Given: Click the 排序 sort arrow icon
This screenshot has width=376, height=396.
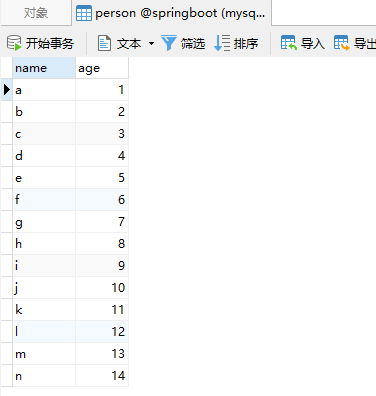Looking at the screenshot, I should point(222,43).
